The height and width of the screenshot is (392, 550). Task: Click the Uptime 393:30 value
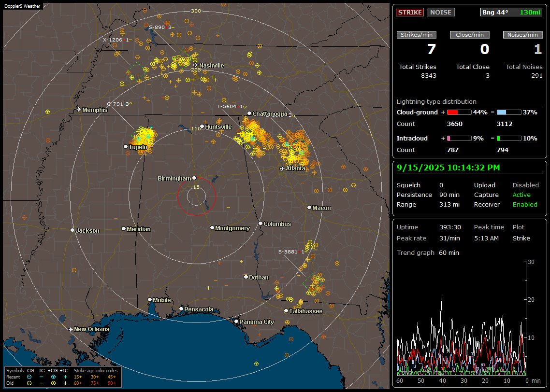450,227
